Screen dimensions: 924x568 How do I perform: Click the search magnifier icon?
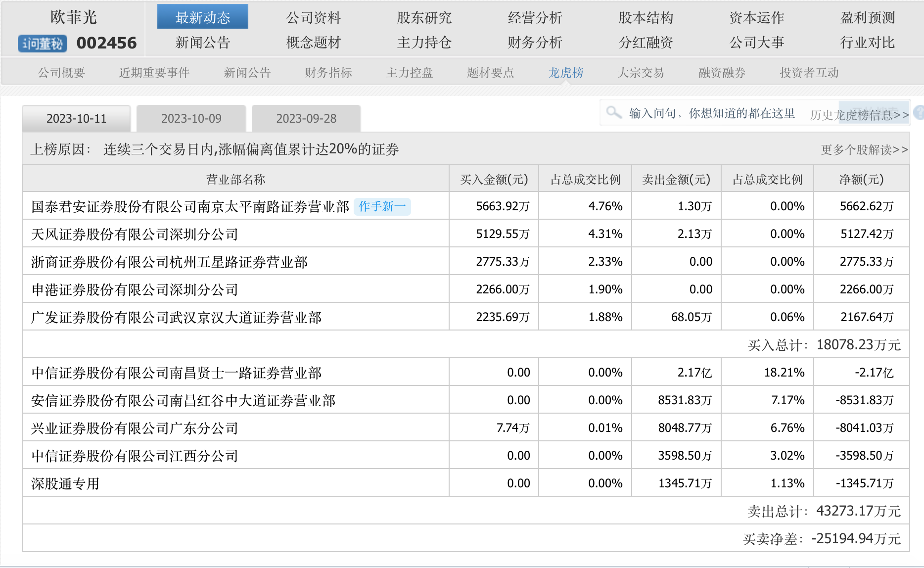[x=613, y=112]
